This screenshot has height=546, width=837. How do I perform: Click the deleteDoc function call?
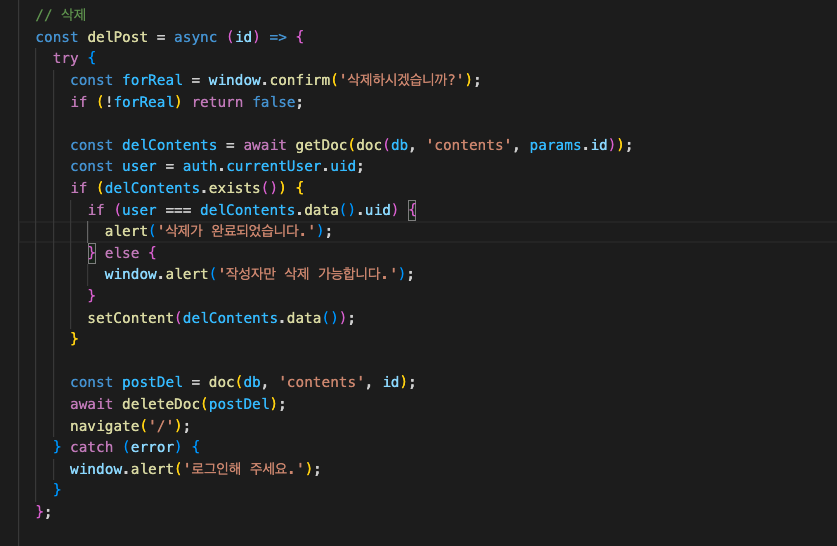pos(161,404)
